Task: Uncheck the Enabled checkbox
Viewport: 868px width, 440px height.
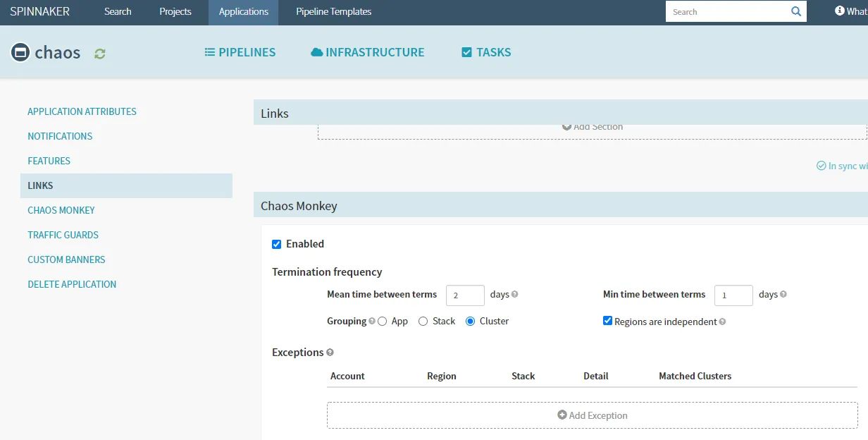Action: pos(277,244)
